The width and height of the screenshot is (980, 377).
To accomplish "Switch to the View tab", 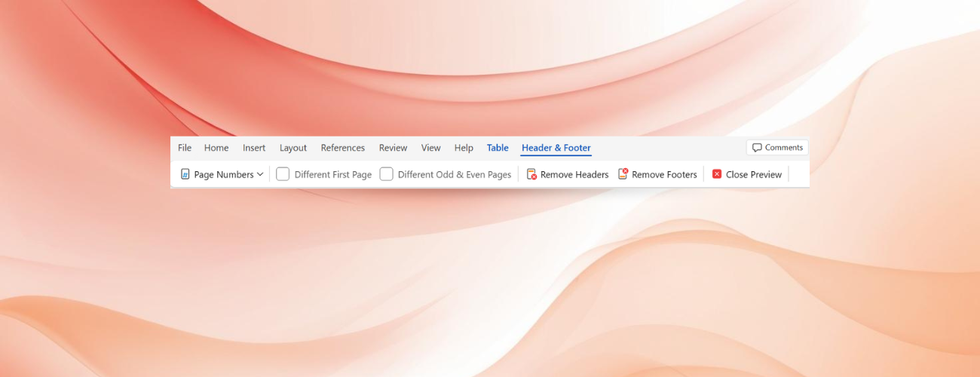I will click(431, 148).
